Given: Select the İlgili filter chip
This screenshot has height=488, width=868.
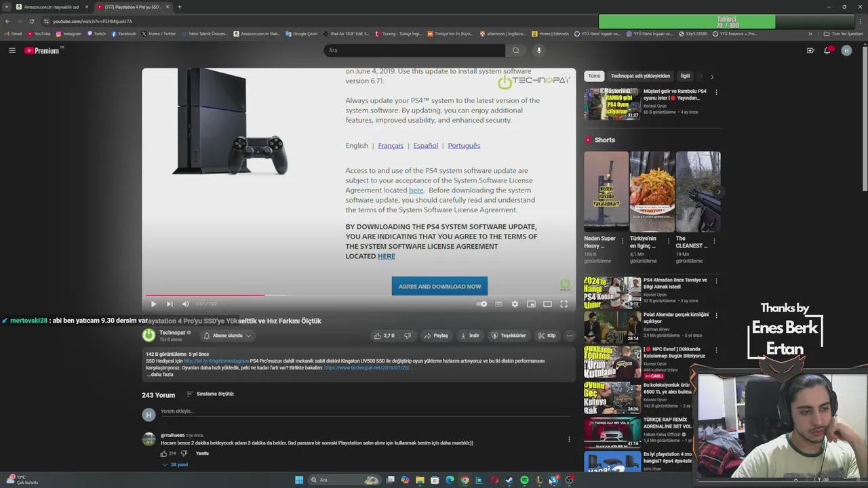Looking at the screenshot, I should click(686, 76).
